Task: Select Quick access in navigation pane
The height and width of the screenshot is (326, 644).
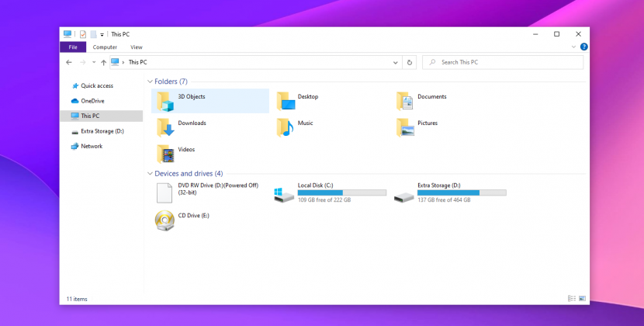Action: pyautogui.click(x=97, y=86)
